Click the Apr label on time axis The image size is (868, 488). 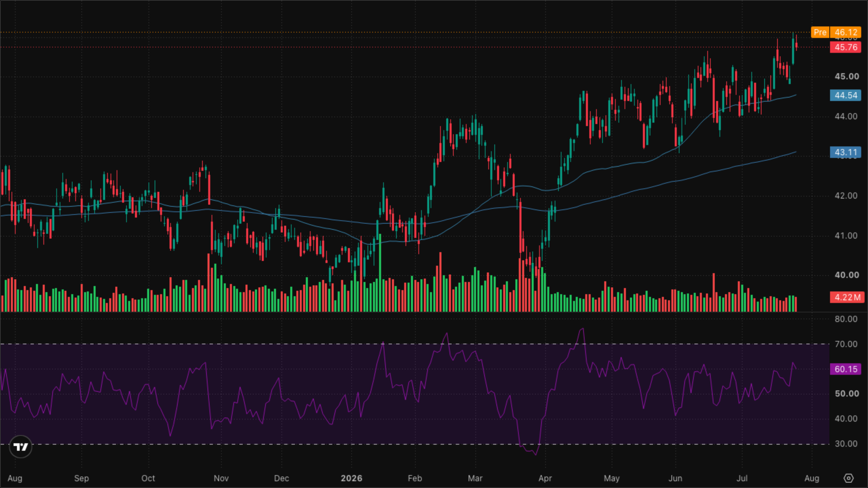click(545, 479)
